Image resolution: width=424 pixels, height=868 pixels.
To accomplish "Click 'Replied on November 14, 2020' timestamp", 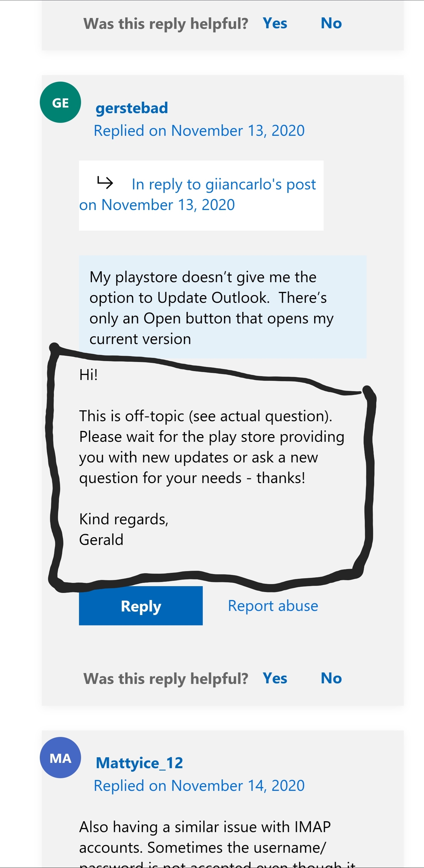I will [x=199, y=786].
